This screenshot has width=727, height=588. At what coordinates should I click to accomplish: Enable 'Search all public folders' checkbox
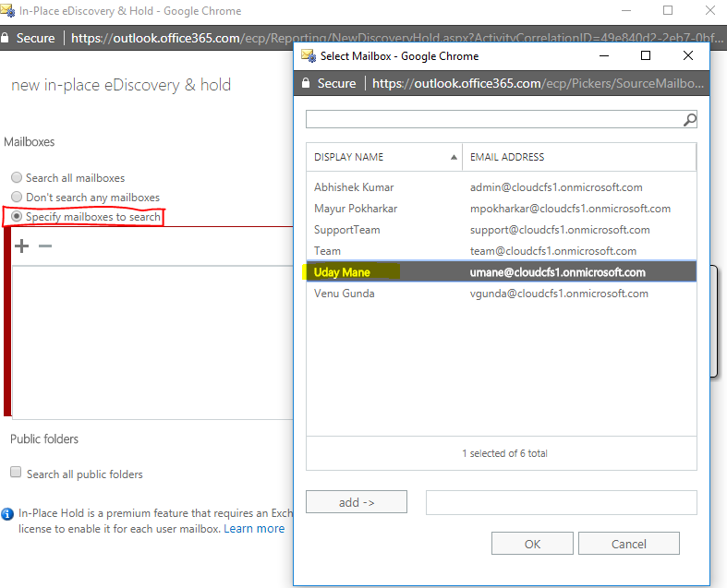(x=16, y=473)
